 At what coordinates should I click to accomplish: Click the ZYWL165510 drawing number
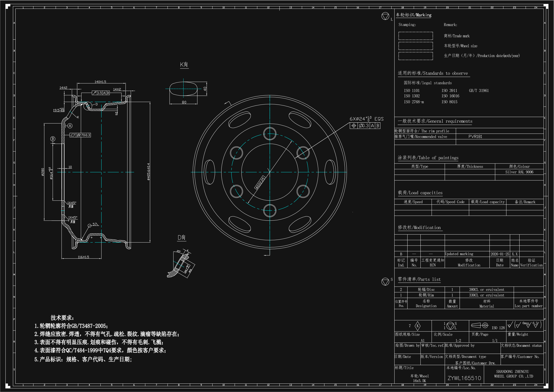click(x=464, y=378)
